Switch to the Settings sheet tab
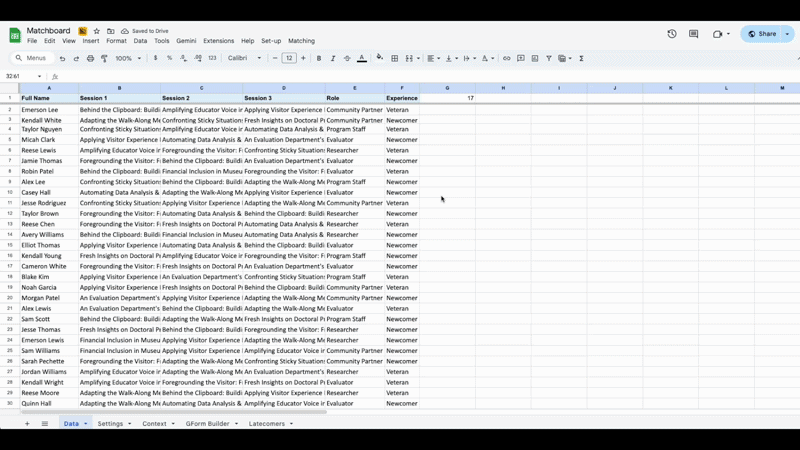 tap(110, 423)
